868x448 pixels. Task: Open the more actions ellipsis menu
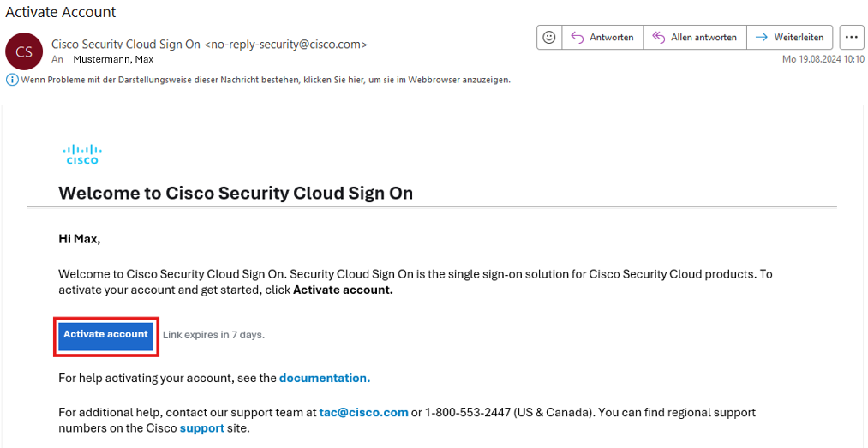click(x=851, y=38)
